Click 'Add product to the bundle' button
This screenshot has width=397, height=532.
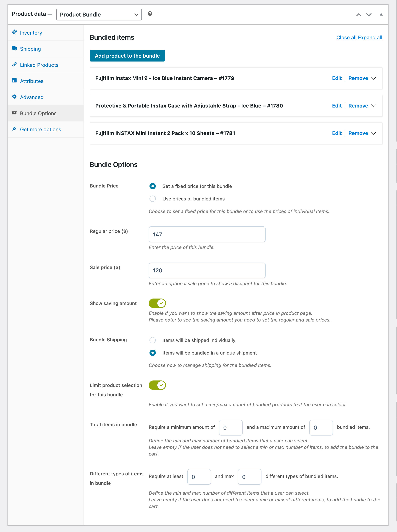click(x=127, y=56)
